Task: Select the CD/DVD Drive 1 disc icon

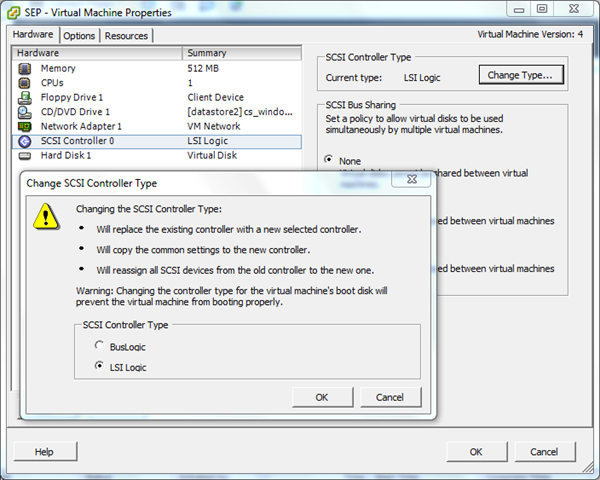Action: coord(26,112)
